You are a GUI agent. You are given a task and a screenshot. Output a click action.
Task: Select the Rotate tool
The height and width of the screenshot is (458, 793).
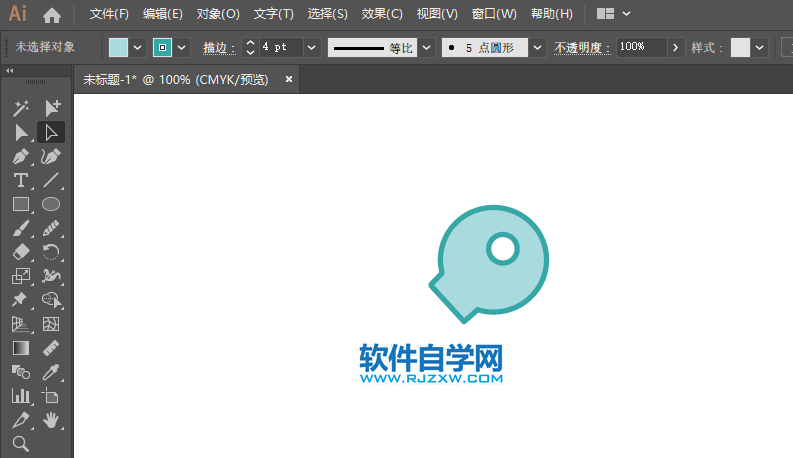point(51,252)
